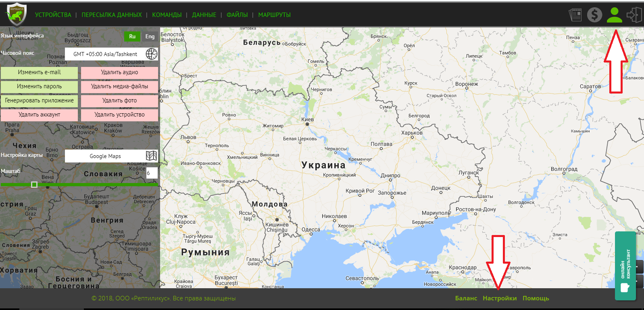Image resolution: width=644 pixels, height=310 pixels.
Task: Open the balance dollar icon
Action: [594, 15]
